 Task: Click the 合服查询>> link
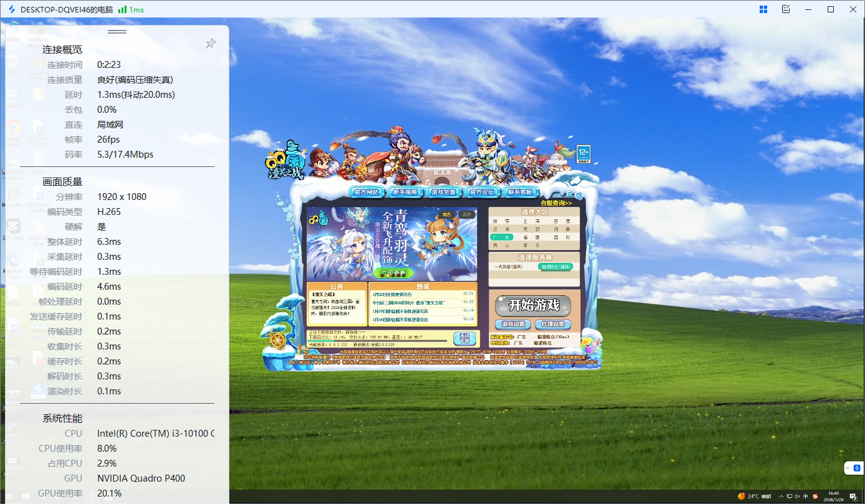point(555,202)
